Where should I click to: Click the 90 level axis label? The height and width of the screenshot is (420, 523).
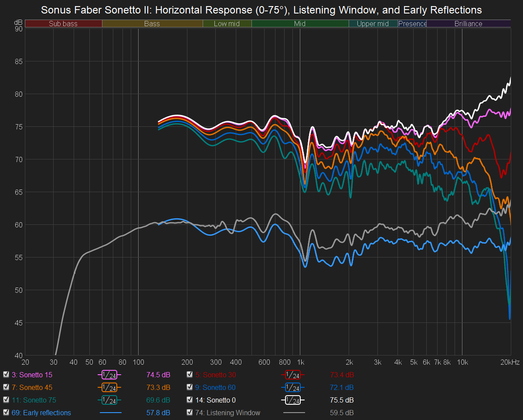point(19,29)
